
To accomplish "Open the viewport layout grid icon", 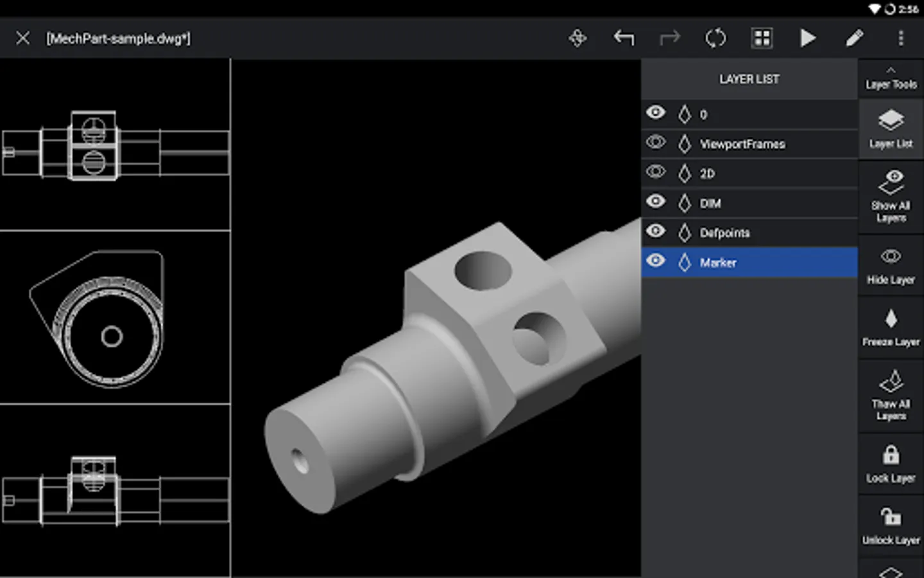I will coord(762,39).
